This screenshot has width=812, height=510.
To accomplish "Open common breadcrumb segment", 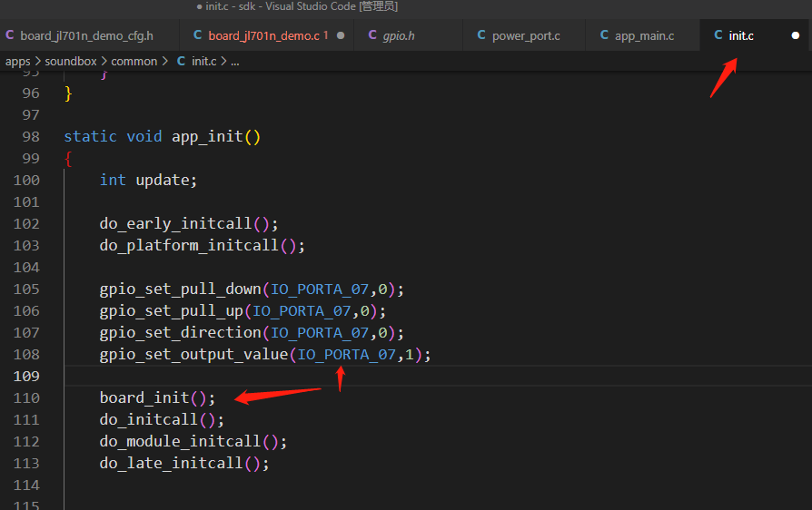I will [134, 61].
